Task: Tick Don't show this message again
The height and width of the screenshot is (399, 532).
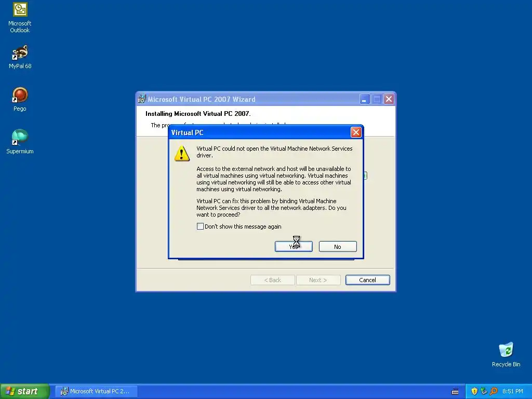Action: (200, 227)
